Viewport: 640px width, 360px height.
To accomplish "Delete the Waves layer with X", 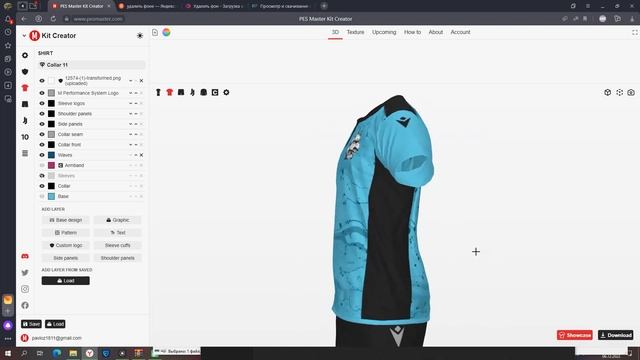I will [141, 155].
